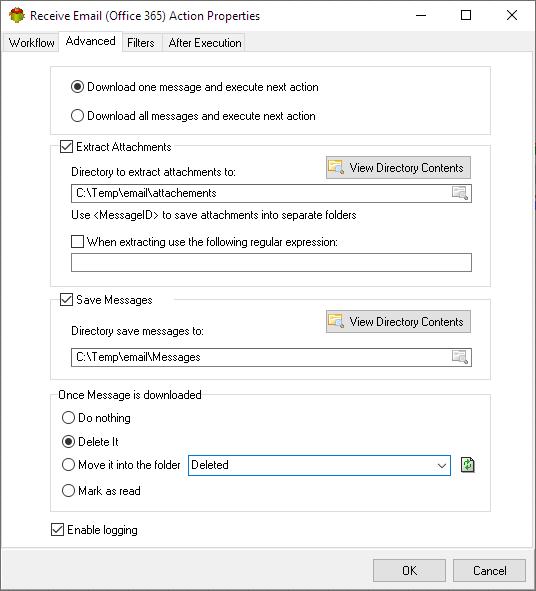The height and width of the screenshot is (591, 536).
Task: Click the regular expression text field
Action: (x=271, y=262)
